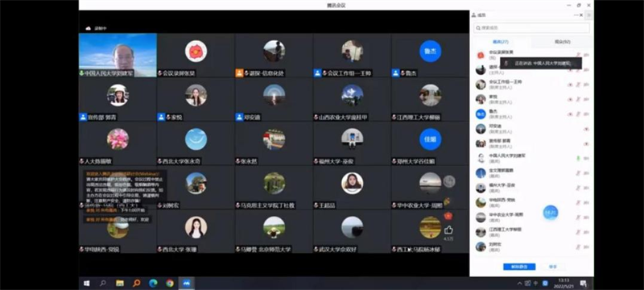This screenshot has width=644, height=290.
Task: Click the 山西农业大学庞桂甲 name label
Action: 343,118
